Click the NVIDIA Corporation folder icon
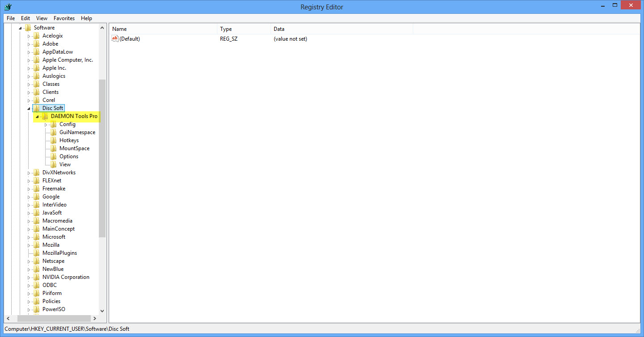The height and width of the screenshot is (337, 644). pos(37,277)
